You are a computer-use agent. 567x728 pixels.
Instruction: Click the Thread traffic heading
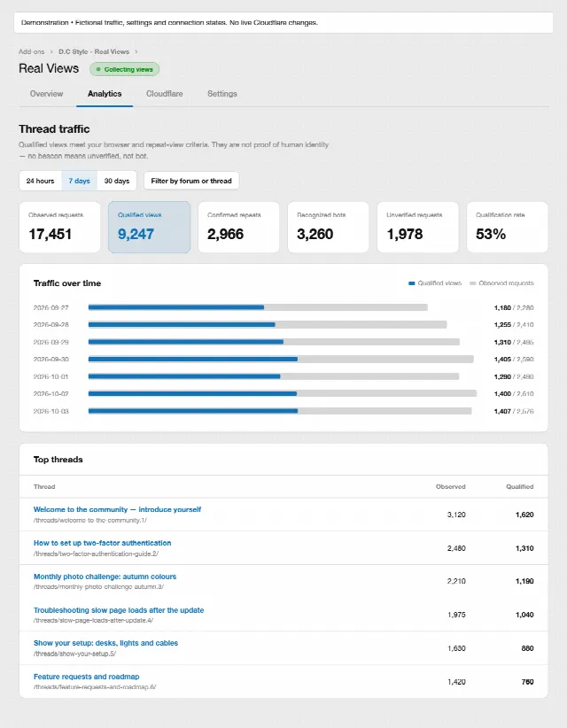point(54,129)
